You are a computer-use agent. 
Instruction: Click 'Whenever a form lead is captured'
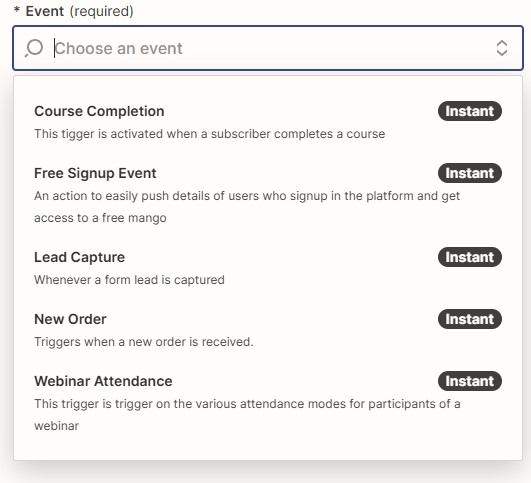pyautogui.click(x=129, y=280)
